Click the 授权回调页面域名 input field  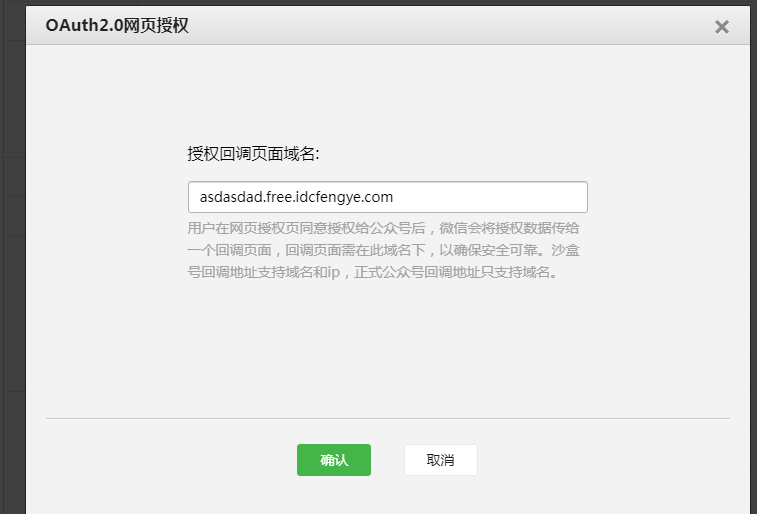388,197
